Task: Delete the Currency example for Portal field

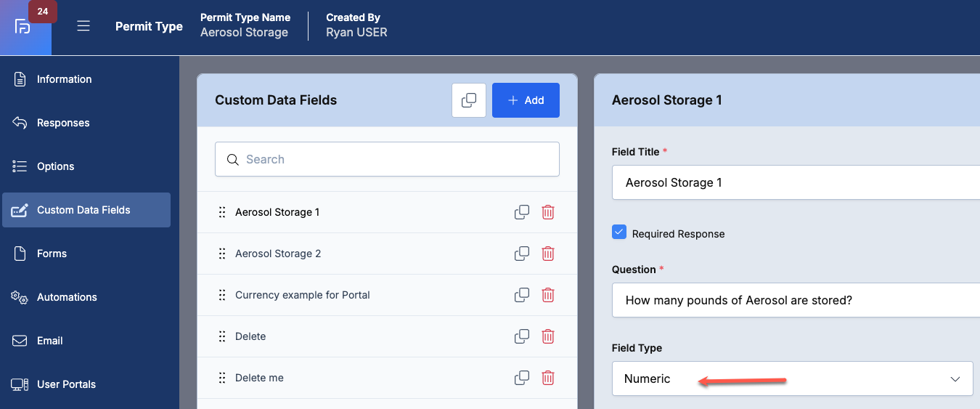Action: click(548, 295)
